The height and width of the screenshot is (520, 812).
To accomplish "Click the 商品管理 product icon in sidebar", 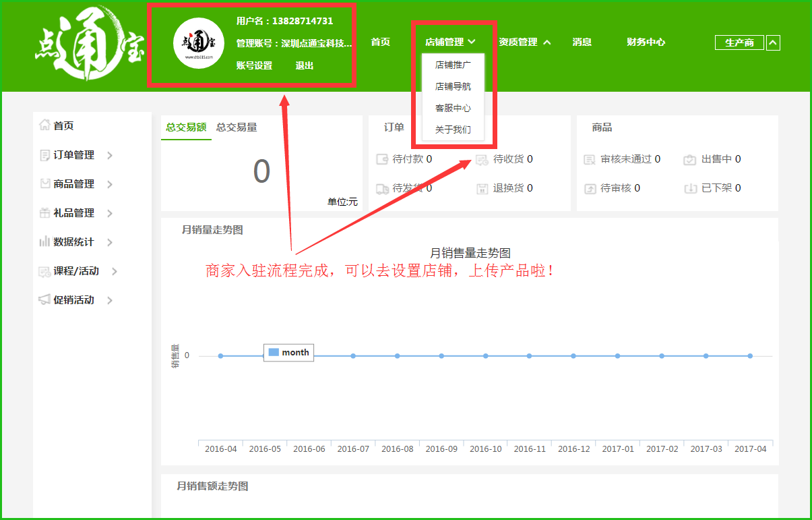I will point(44,183).
